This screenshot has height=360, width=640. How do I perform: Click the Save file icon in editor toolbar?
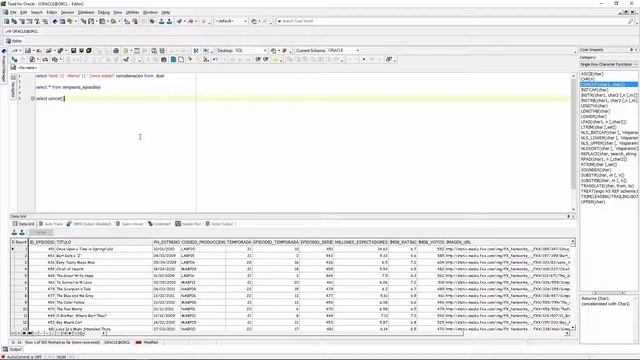click(x=73, y=51)
